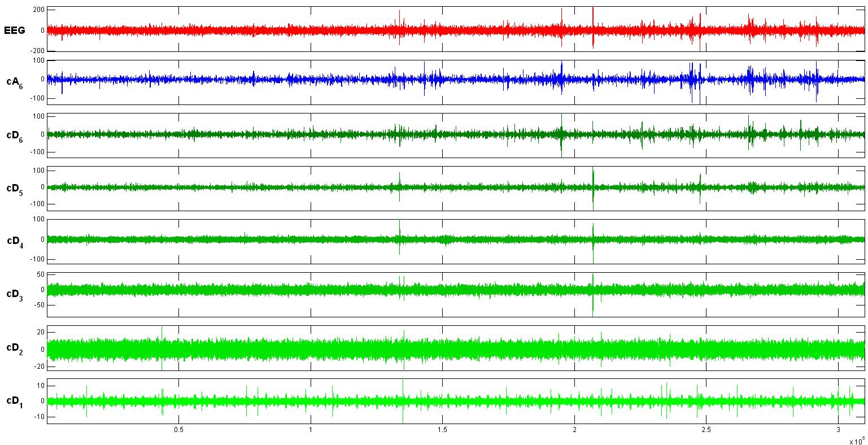Click the cD4 row label
The image size is (868, 445).
pyautogui.click(x=15, y=241)
